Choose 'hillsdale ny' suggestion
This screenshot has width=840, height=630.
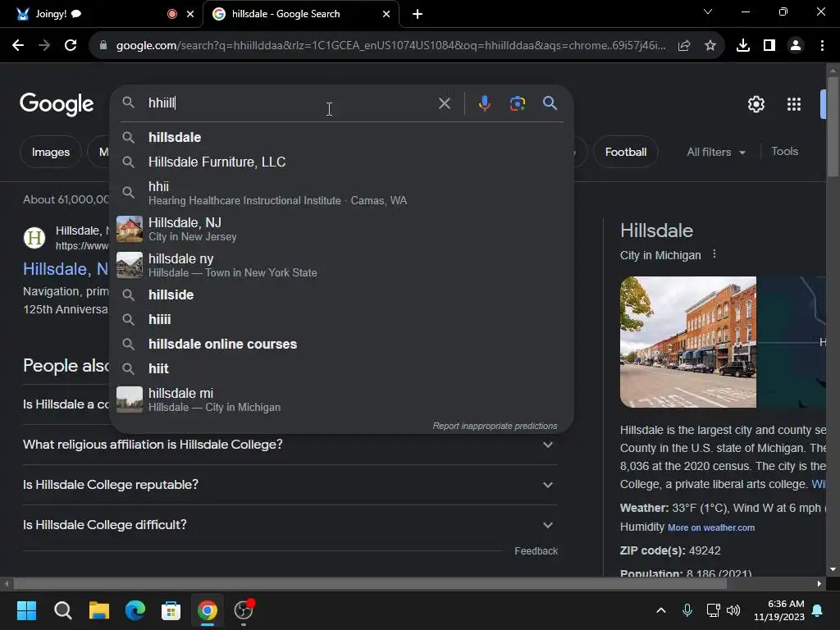point(342,265)
